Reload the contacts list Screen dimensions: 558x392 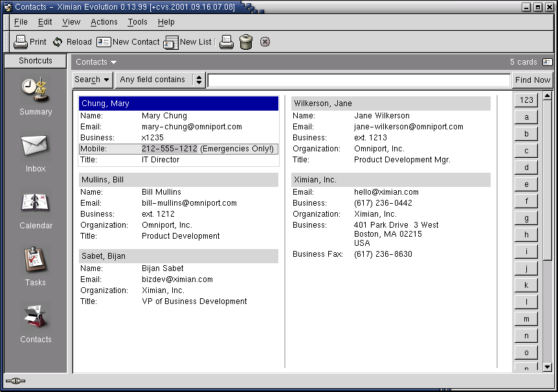(72, 41)
